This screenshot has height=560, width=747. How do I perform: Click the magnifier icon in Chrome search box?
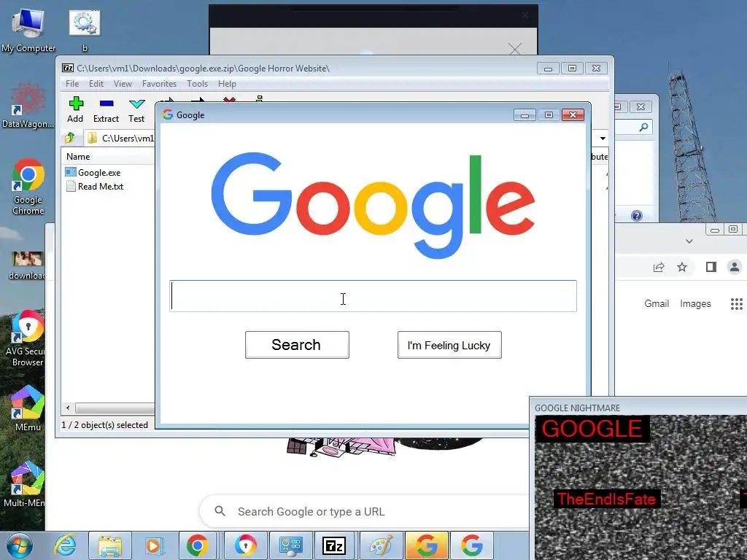point(220,511)
